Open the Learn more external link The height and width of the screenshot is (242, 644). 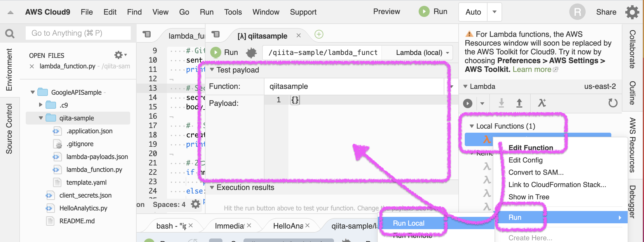535,69
